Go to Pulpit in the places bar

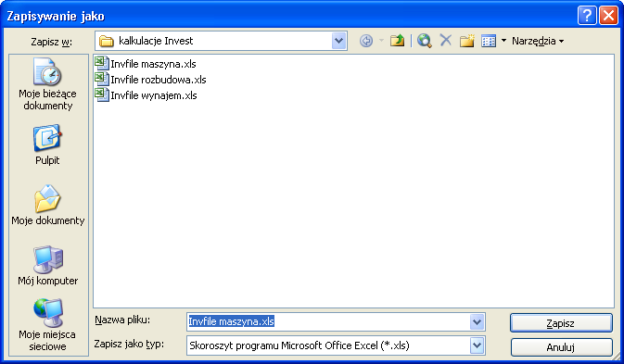47,144
